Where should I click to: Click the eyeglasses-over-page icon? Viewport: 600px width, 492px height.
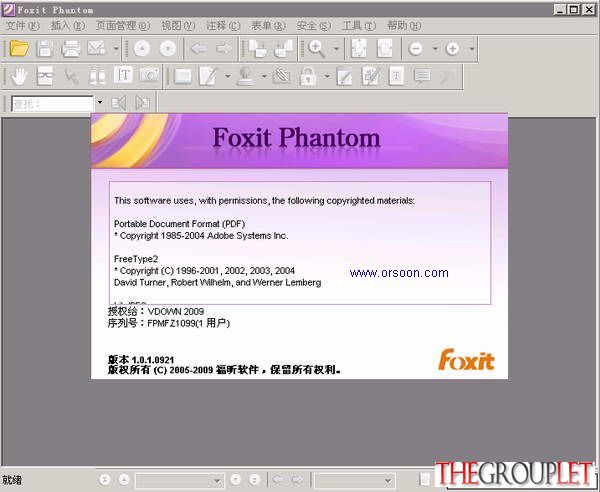pyautogui.click(x=45, y=76)
